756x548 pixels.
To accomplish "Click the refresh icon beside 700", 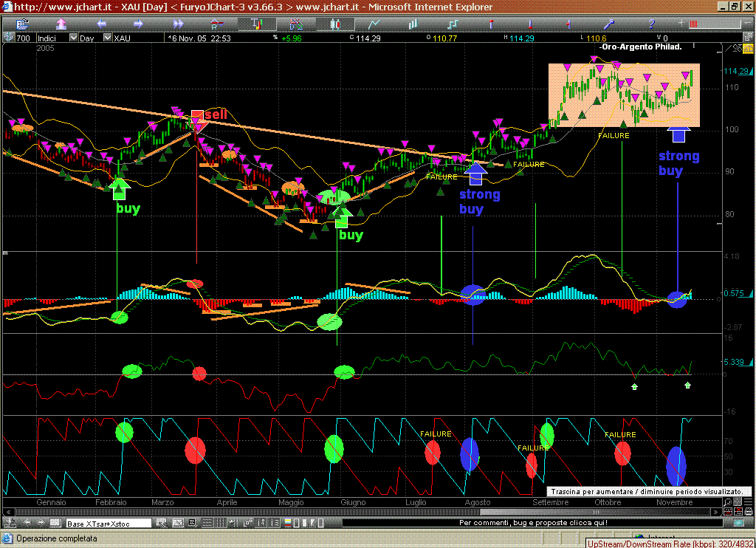I will coord(8,38).
